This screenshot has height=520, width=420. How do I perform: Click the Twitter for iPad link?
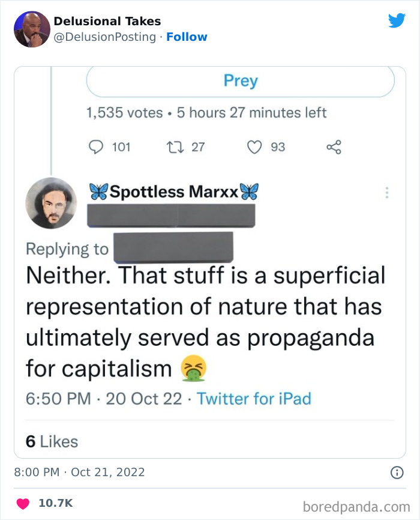coord(254,398)
